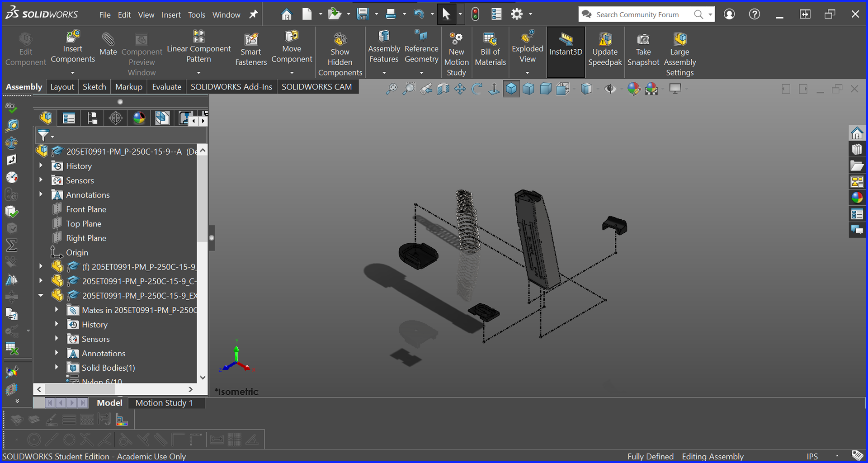Open Insert Components dropdown arrow
868x463 pixels.
click(72, 73)
